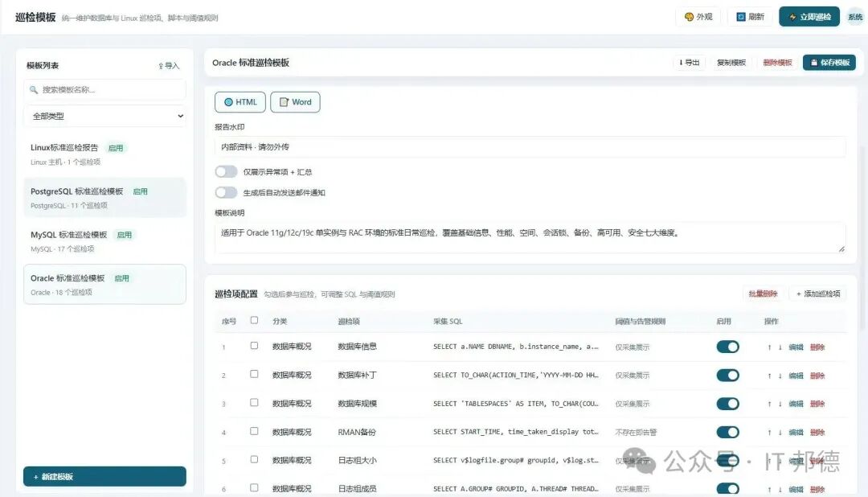Open the PostgreSQL 标准巡检模板 entry
The image size is (868, 497).
[x=104, y=198]
